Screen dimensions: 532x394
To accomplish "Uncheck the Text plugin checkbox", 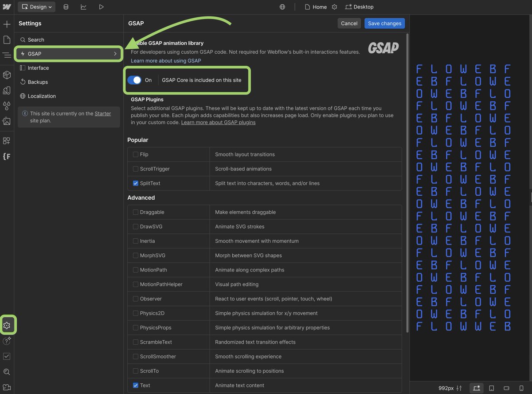I will [136, 385].
